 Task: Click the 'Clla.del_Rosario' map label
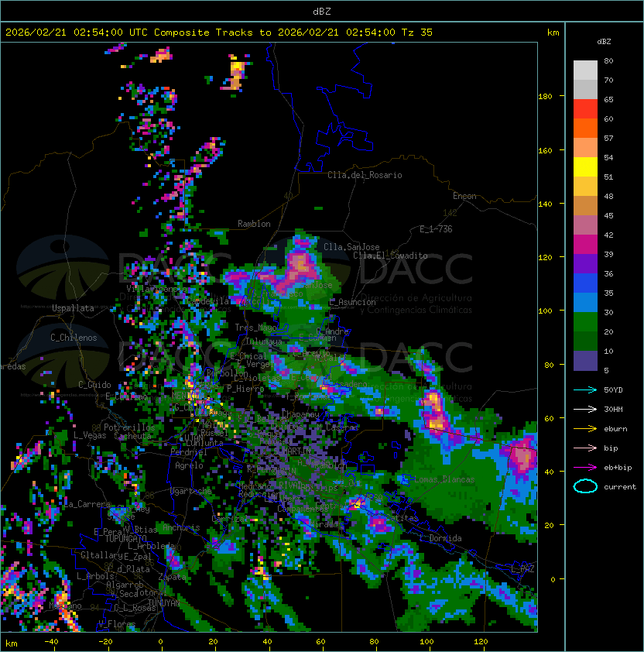[x=365, y=175]
